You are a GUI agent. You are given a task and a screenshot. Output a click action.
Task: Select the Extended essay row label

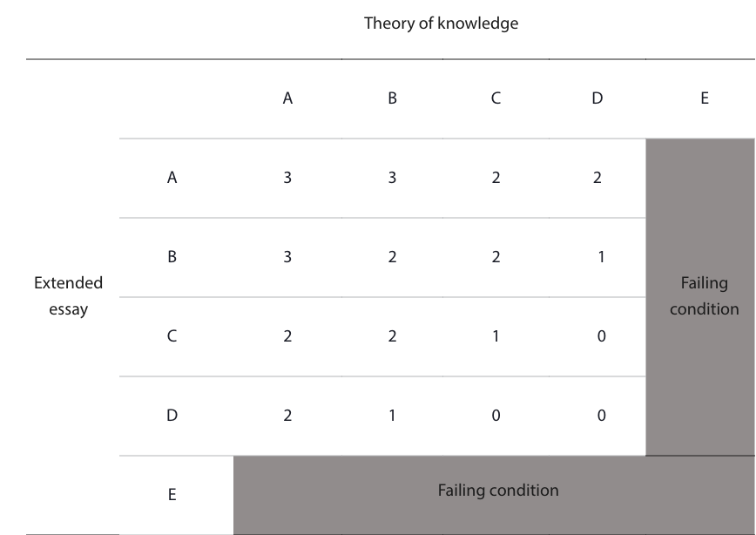point(69,295)
